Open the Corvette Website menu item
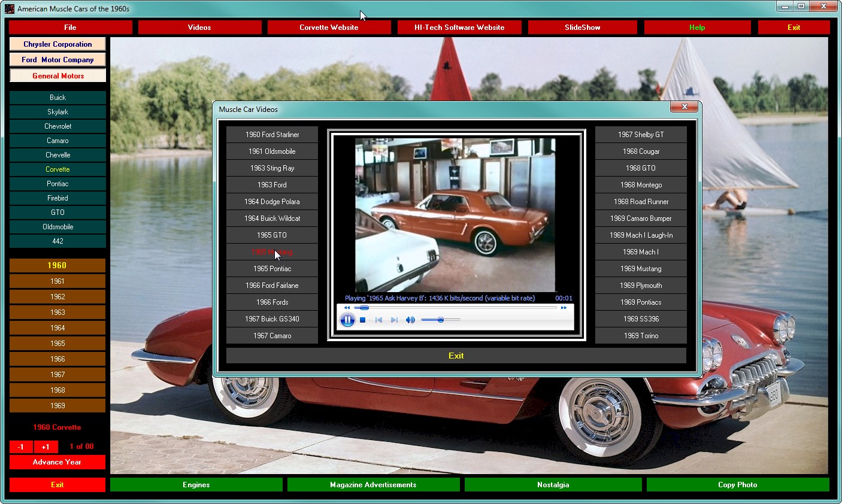Image resolution: width=842 pixels, height=504 pixels. [329, 28]
